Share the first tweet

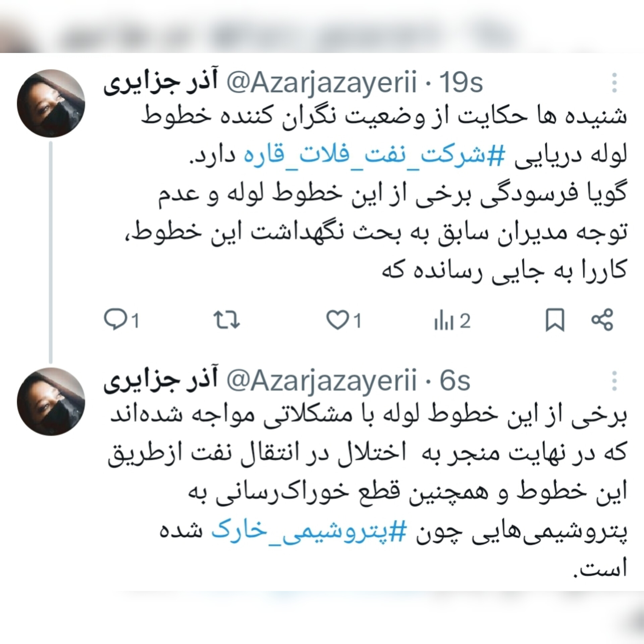pos(602,320)
